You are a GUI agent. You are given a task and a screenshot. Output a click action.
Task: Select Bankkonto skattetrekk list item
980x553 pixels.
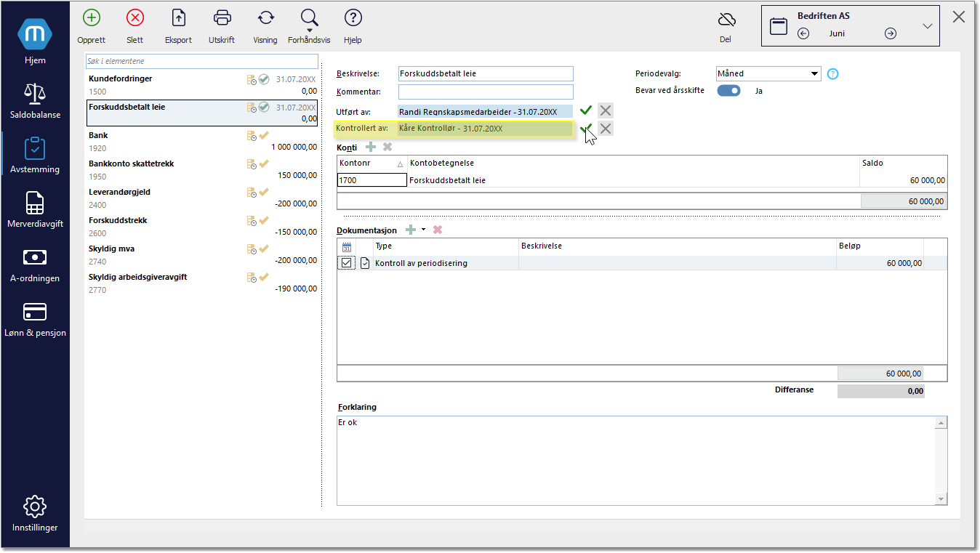tap(202, 170)
